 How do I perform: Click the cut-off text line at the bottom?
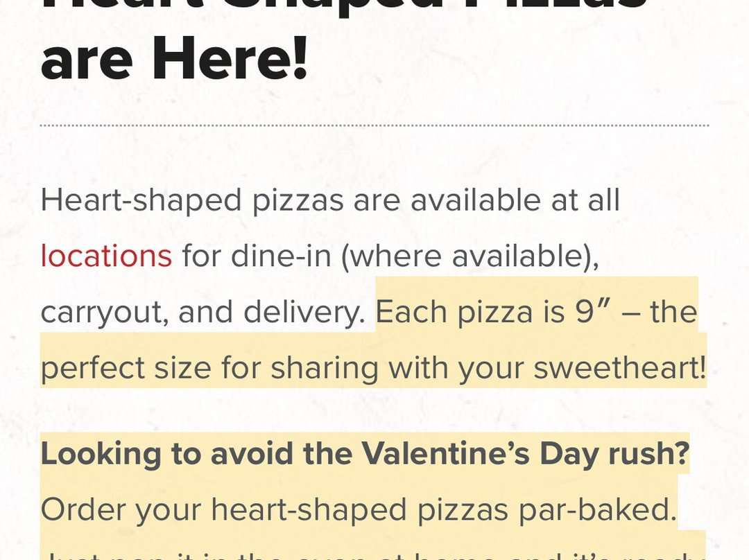[x=374, y=553]
